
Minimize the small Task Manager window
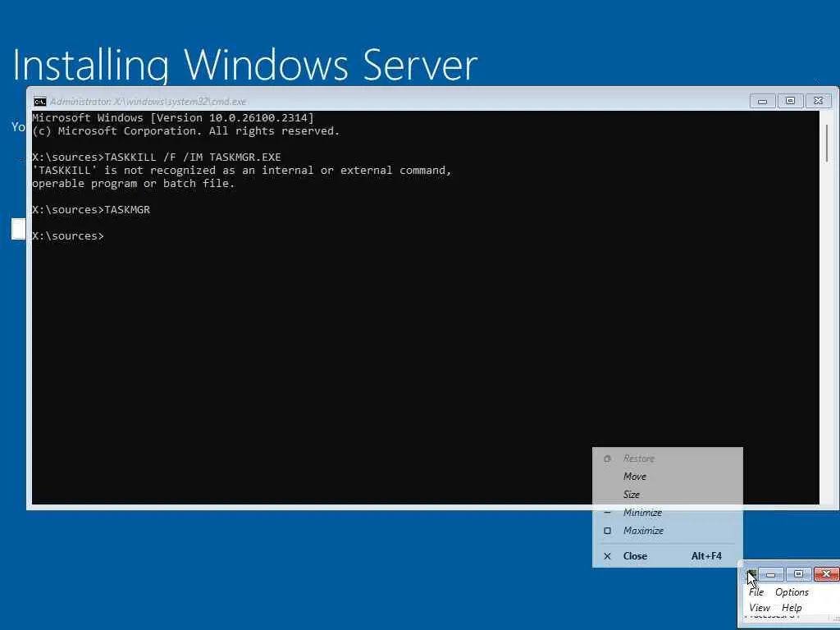771,574
